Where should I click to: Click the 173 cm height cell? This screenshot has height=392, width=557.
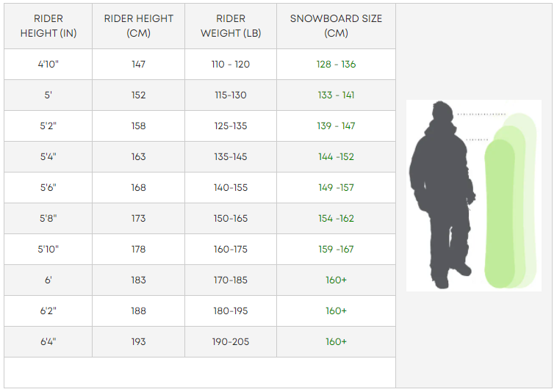(x=138, y=219)
